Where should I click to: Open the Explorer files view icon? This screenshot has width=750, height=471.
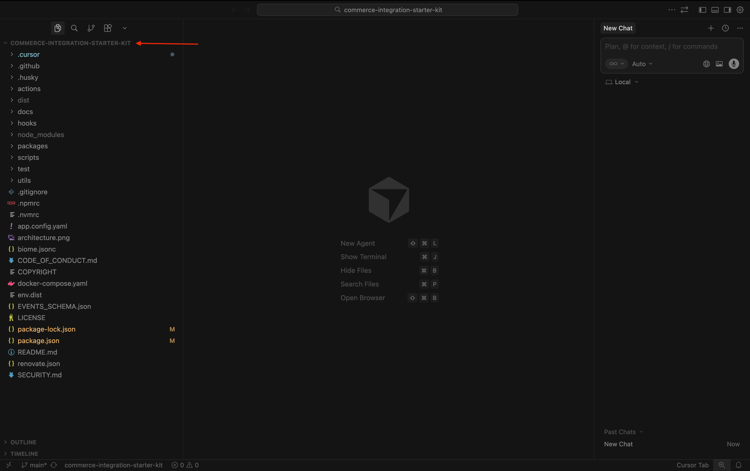[57, 28]
